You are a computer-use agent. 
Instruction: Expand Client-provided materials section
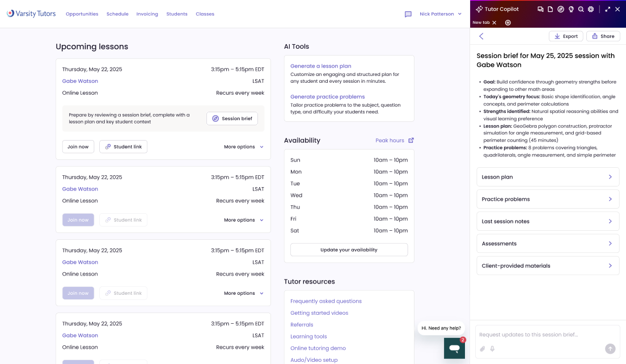pos(547,265)
